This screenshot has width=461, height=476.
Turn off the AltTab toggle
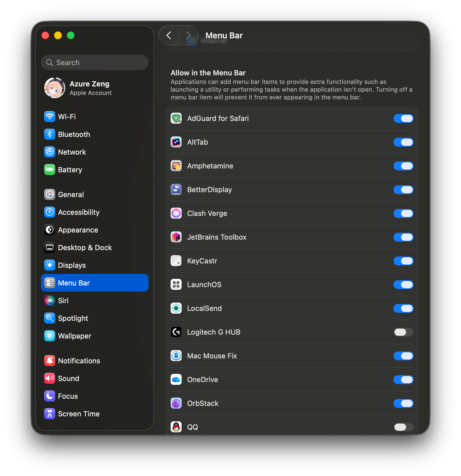(403, 142)
